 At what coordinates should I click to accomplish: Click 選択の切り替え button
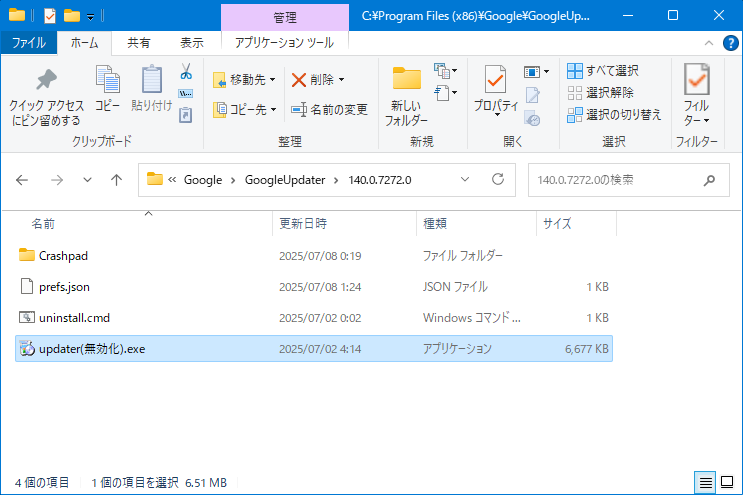[x=614, y=114]
